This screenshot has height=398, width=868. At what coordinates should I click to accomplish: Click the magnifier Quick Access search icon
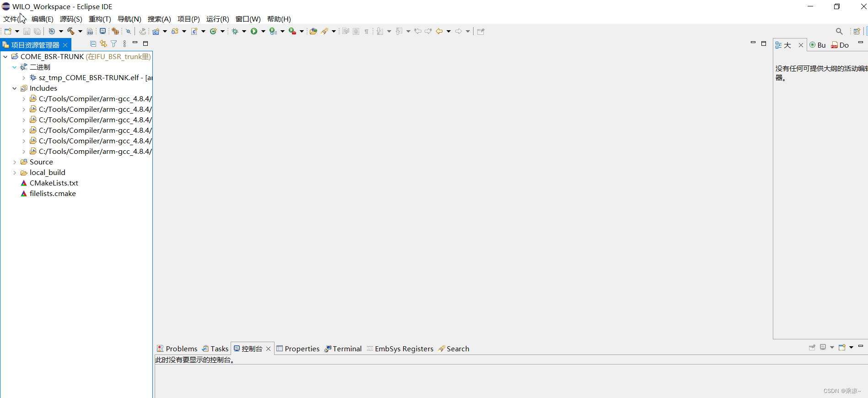tap(839, 31)
